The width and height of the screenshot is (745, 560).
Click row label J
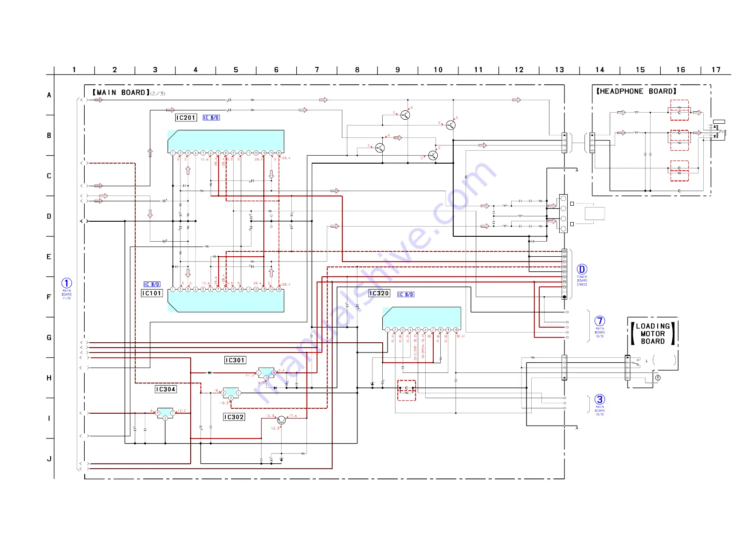[x=49, y=459]
